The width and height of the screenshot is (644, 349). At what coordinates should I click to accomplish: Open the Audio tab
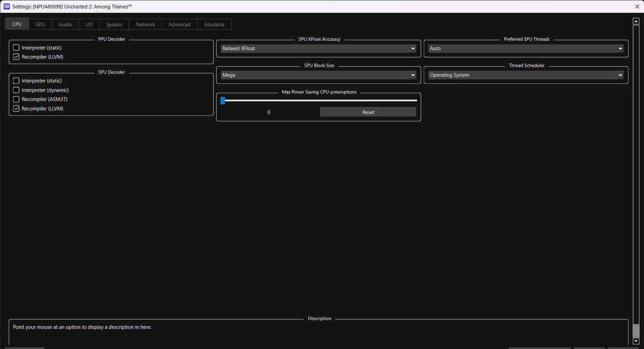[x=65, y=24]
